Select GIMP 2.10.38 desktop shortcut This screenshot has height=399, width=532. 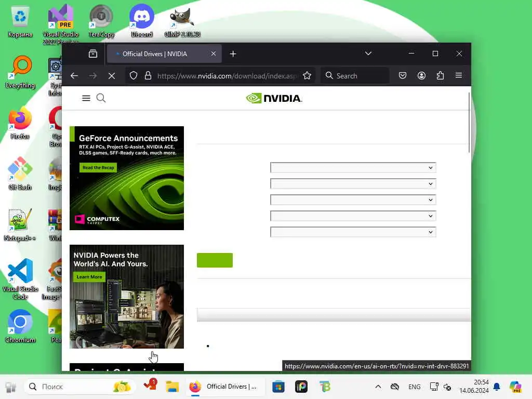coord(182,22)
